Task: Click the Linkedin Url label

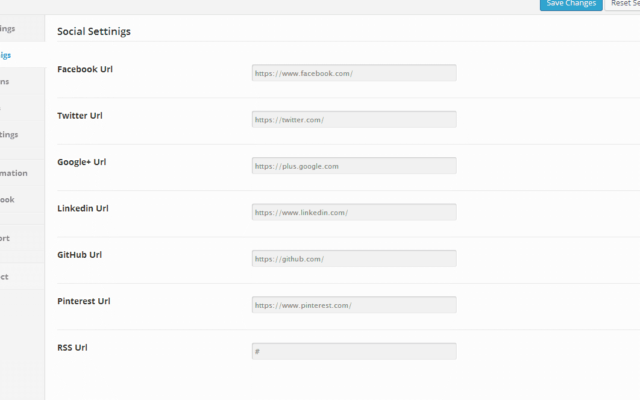Action: [x=83, y=209]
